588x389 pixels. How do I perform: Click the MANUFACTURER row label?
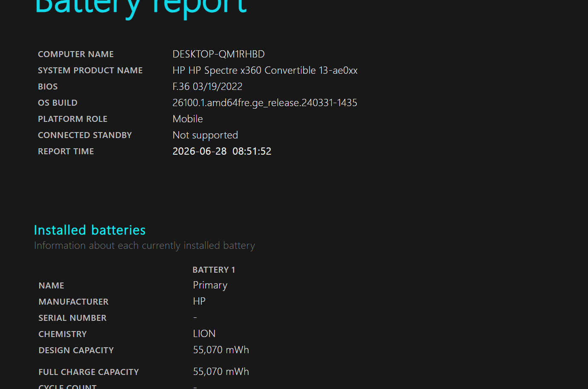(x=73, y=302)
